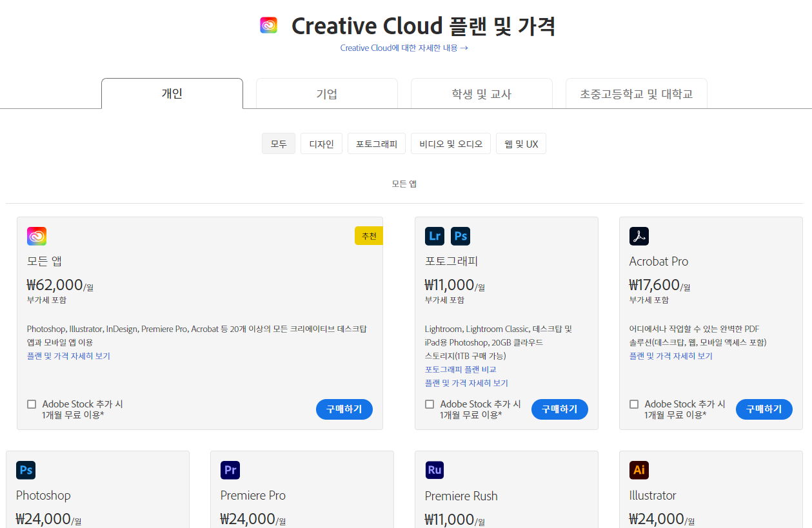Click the Creative Cloud logo beside page title

pyautogui.click(x=268, y=25)
